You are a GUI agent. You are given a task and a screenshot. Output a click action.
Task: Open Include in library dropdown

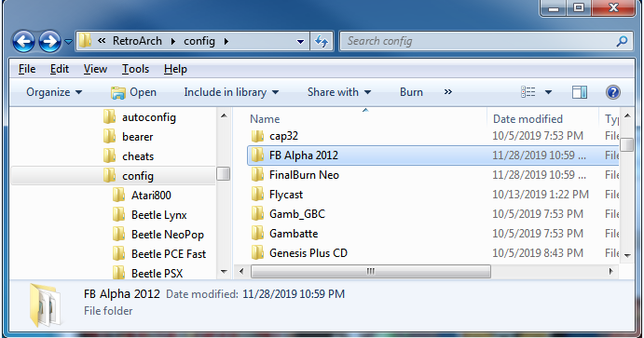tap(231, 92)
